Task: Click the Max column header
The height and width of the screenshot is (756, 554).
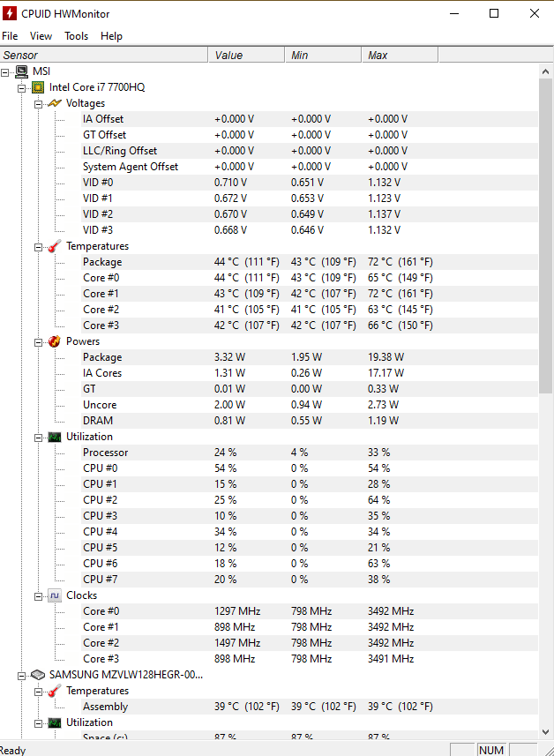Action: (x=400, y=55)
